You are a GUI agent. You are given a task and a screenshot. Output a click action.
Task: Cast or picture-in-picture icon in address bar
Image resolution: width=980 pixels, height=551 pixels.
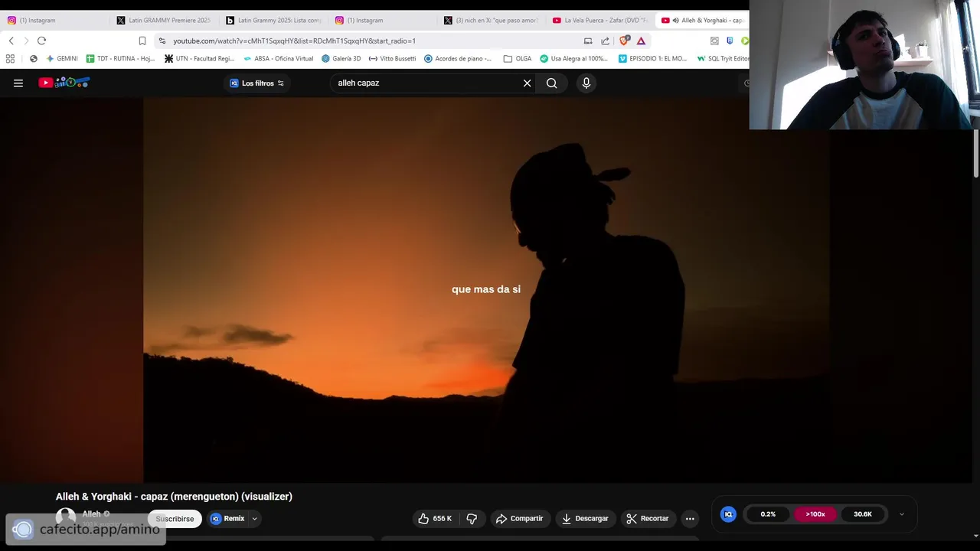click(588, 41)
